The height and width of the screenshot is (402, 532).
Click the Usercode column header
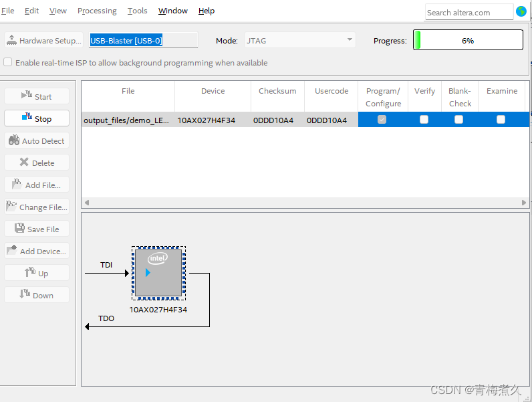(x=331, y=97)
